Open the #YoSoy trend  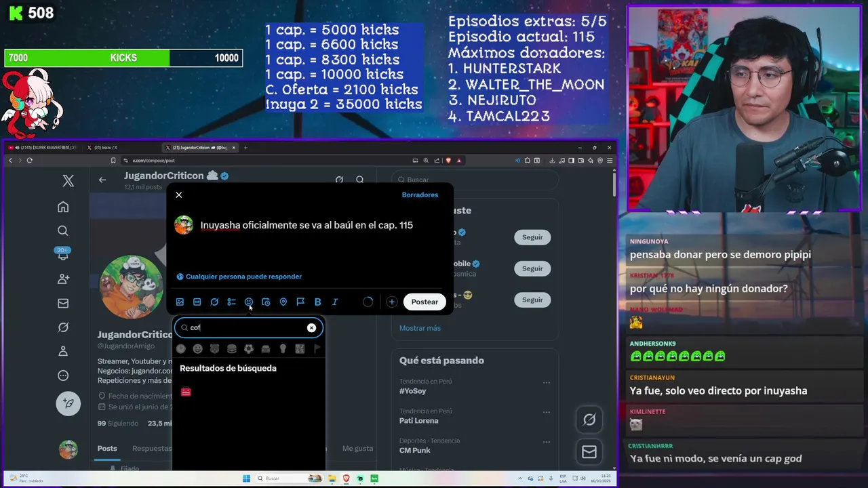(412, 391)
